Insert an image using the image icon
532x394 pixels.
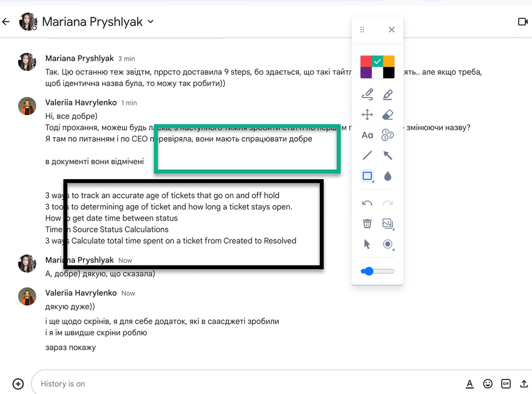point(388,223)
